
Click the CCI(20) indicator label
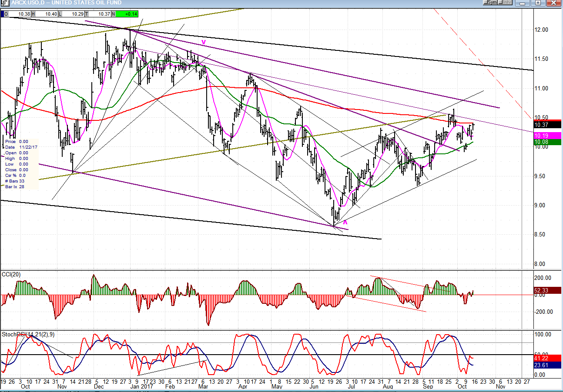pos(11,274)
